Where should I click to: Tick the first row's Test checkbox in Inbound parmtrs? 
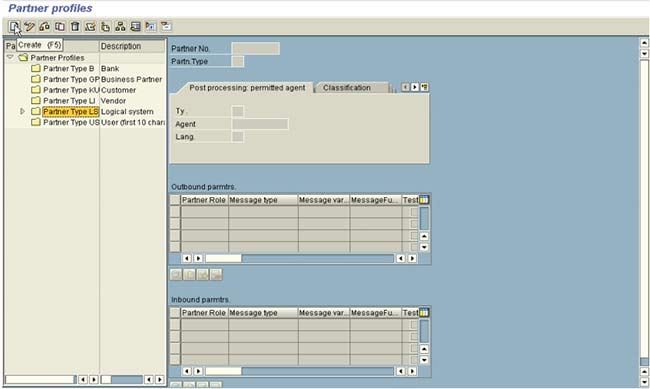pyautogui.click(x=414, y=325)
